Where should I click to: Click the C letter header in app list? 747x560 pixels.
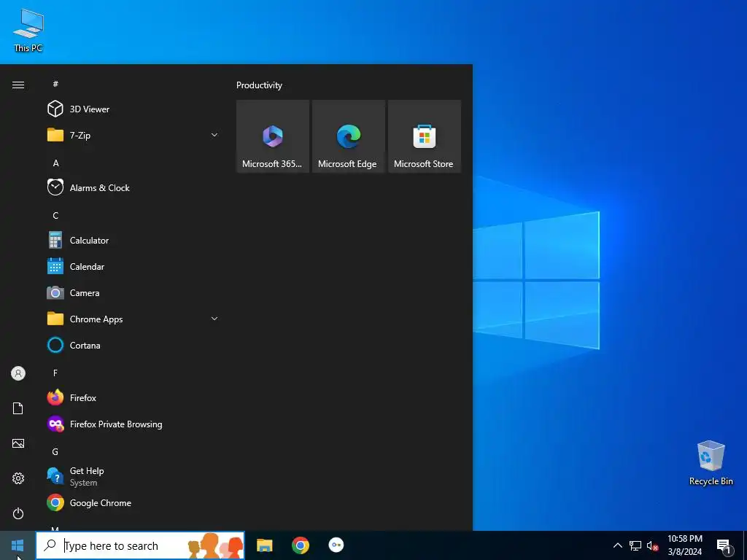(55, 215)
